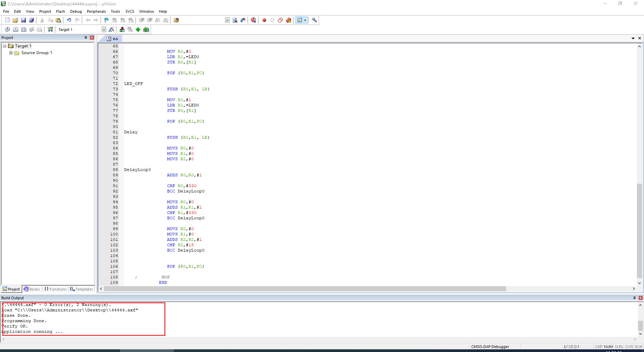The height and width of the screenshot is (352, 644).
Task: Close the Project panel
Action: tap(92, 38)
